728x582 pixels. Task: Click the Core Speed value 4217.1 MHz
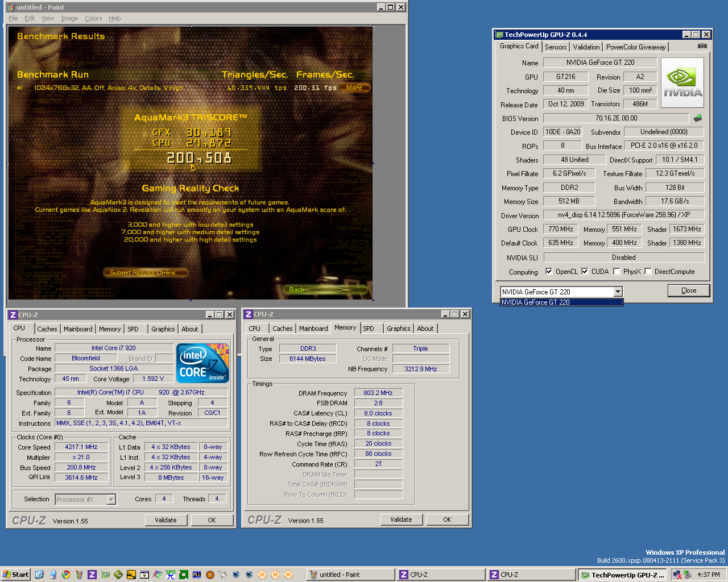(x=81, y=447)
